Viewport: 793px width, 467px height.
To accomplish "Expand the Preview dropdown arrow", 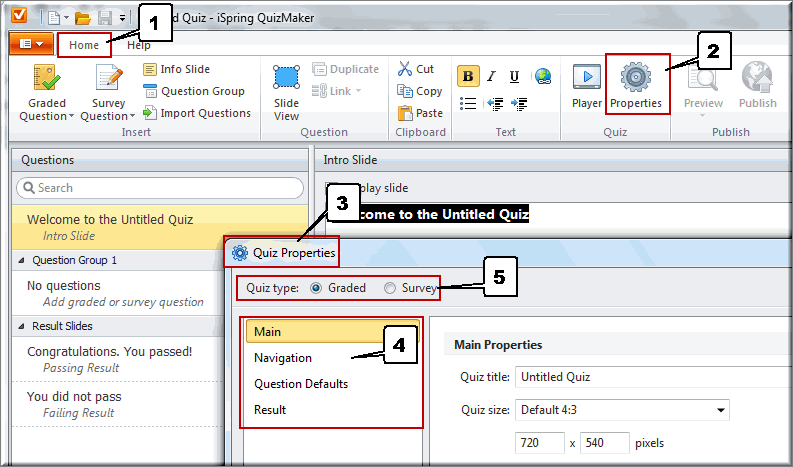I will pos(702,116).
